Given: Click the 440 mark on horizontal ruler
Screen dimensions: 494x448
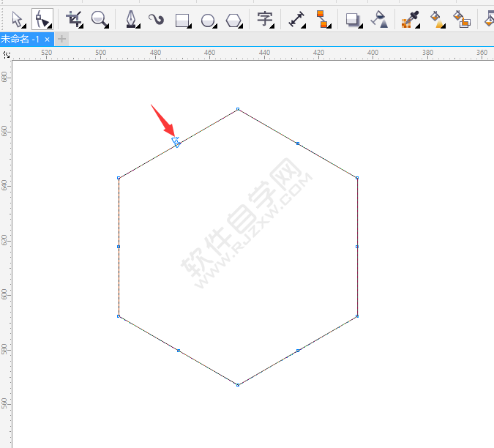Looking at the screenshot, I should click(264, 52).
